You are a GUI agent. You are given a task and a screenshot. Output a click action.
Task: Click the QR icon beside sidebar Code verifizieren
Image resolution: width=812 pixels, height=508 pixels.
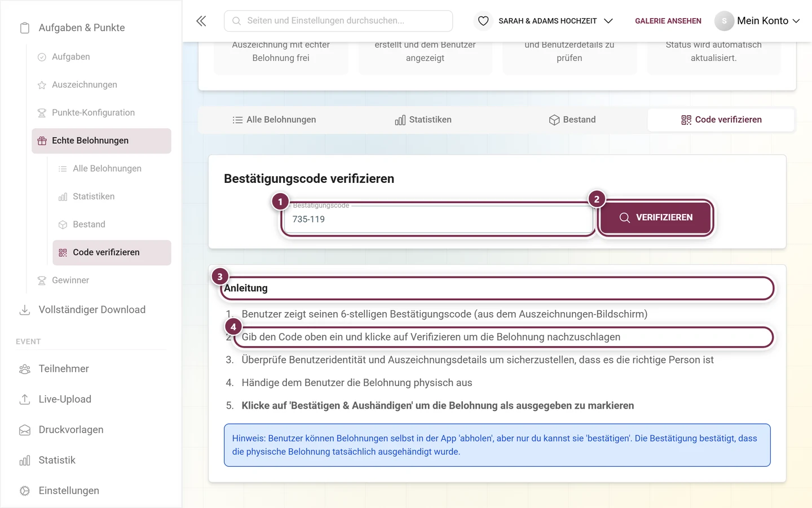coord(63,252)
